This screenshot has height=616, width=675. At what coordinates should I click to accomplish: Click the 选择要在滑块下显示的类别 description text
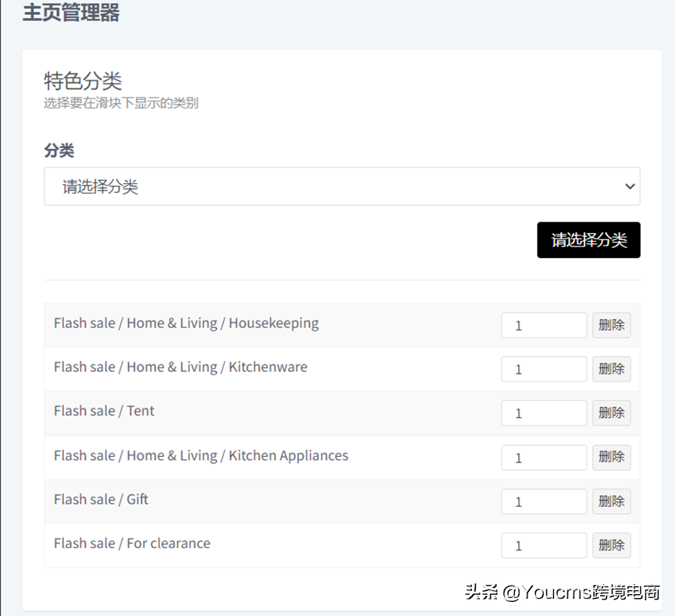121,103
